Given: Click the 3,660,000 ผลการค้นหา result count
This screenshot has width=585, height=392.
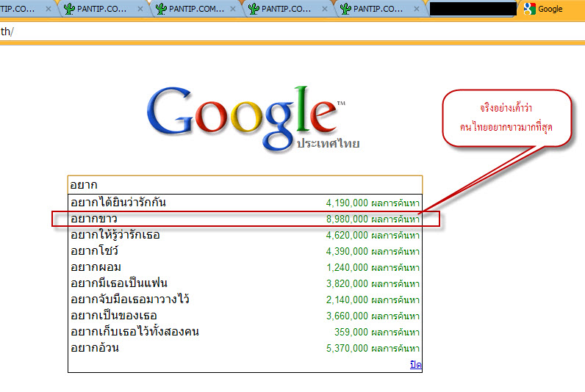Looking at the screenshot, I should [373, 316].
